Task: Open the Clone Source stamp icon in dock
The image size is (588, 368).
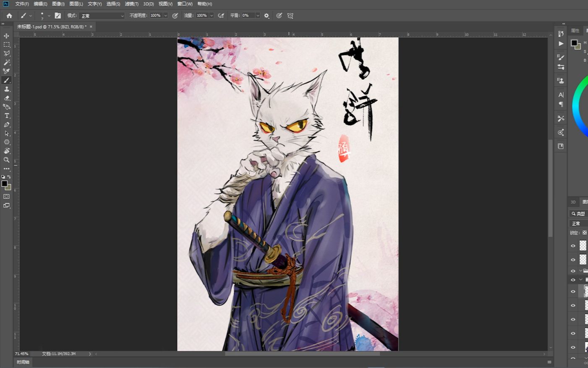Action: [x=561, y=80]
